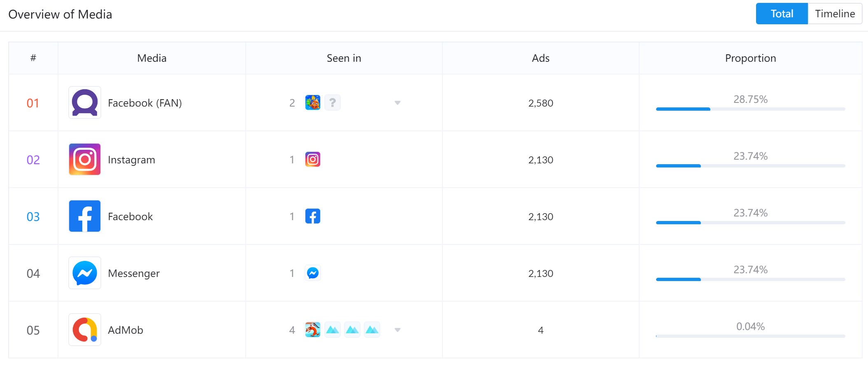Screen dimensions: 868x365
Task: Click the unknown question-mark app icon
Action: click(x=333, y=102)
